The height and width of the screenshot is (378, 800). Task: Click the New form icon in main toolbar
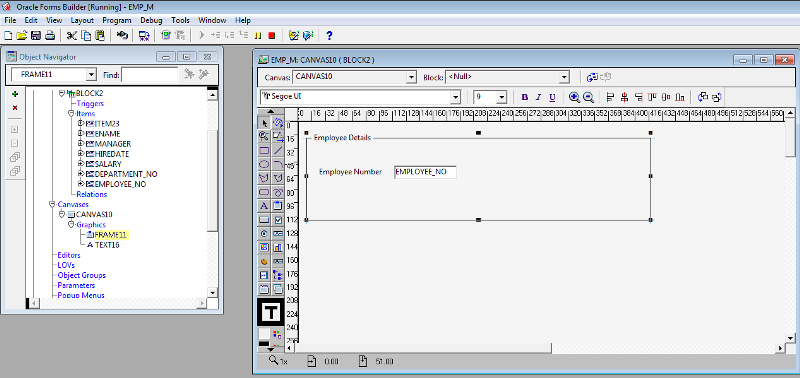click(x=8, y=36)
